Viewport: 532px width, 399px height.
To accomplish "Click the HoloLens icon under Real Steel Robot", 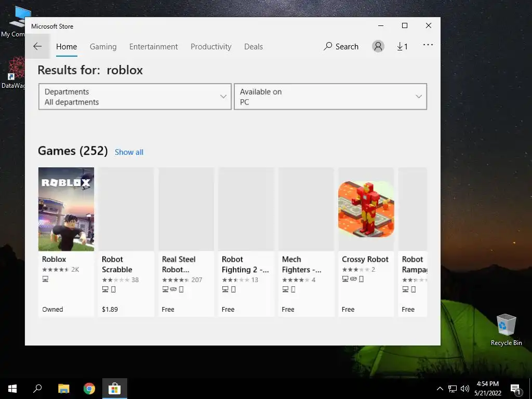I will tap(174, 289).
